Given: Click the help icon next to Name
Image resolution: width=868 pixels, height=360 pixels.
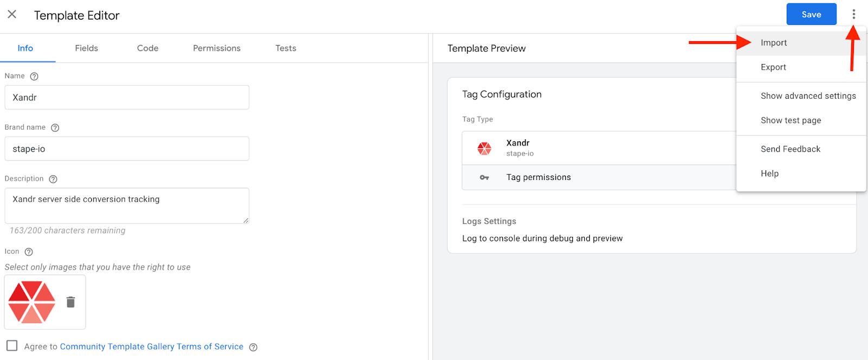Looking at the screenshot, I should click(x=34, y=76).
